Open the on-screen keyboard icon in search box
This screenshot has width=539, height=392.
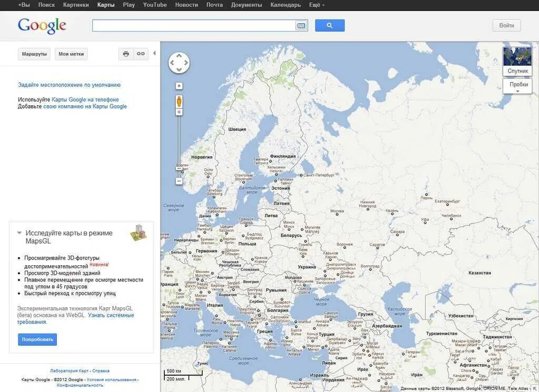click(301, 26)
